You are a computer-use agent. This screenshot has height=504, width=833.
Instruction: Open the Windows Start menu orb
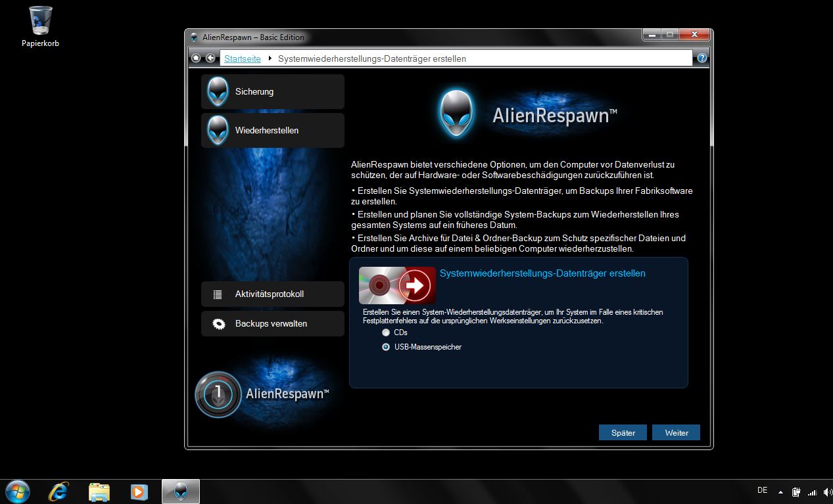[x=18, y=492]
